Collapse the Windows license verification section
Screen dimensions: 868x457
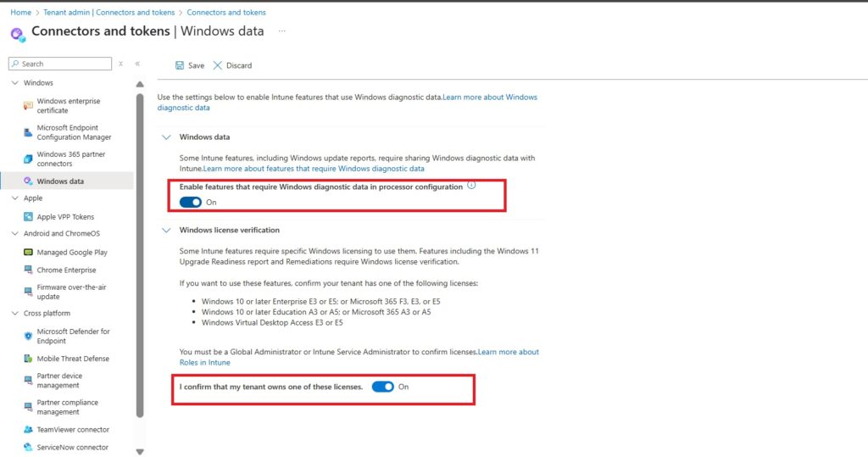click(x=166, y=230)
